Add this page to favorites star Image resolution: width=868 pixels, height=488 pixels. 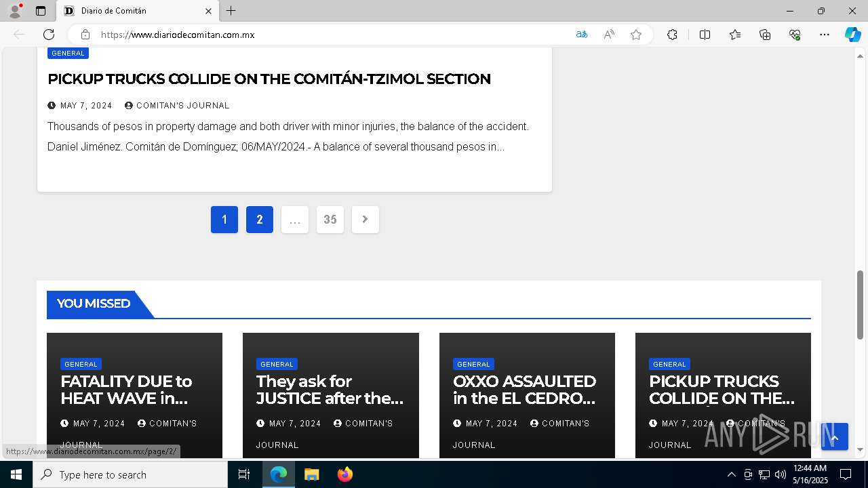coord(636,35)
